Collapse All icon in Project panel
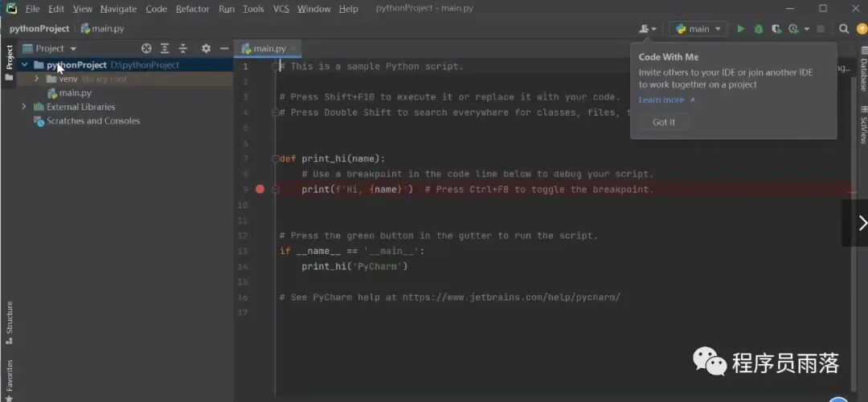868x402 pixels. pyautogui.click(x=182, y=49)
